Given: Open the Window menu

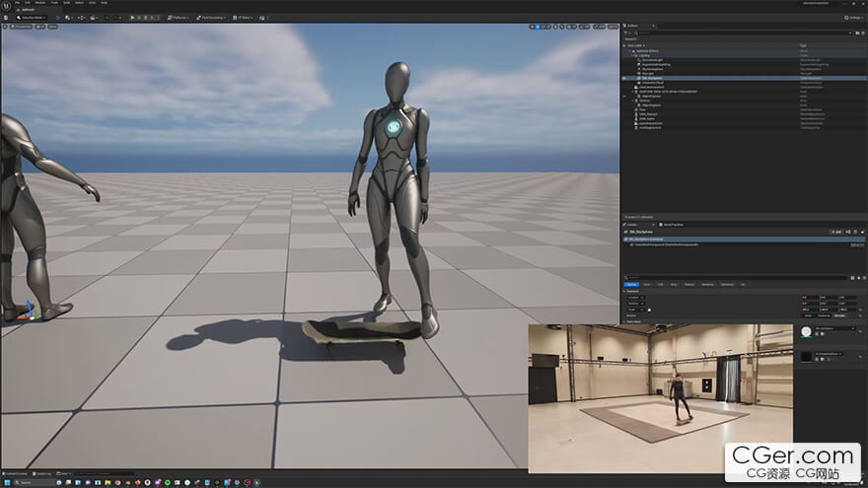Looking at the screenshot, I should click(x=40, y=3).
